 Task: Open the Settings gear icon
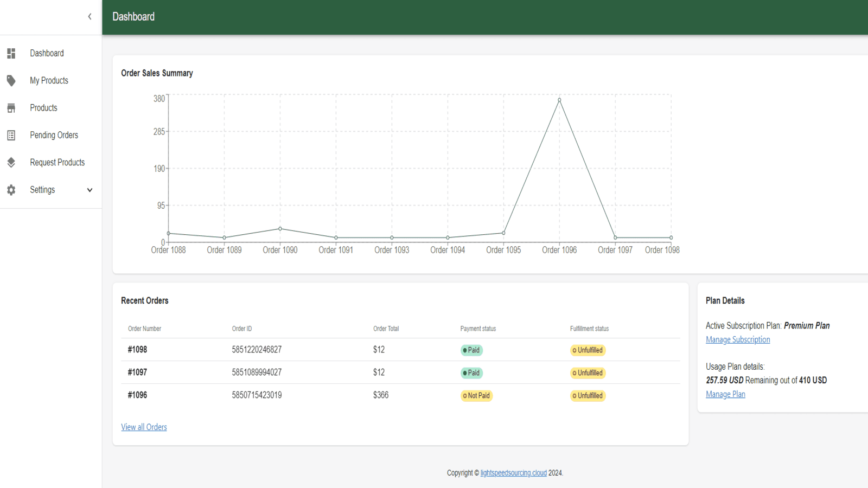11,189
